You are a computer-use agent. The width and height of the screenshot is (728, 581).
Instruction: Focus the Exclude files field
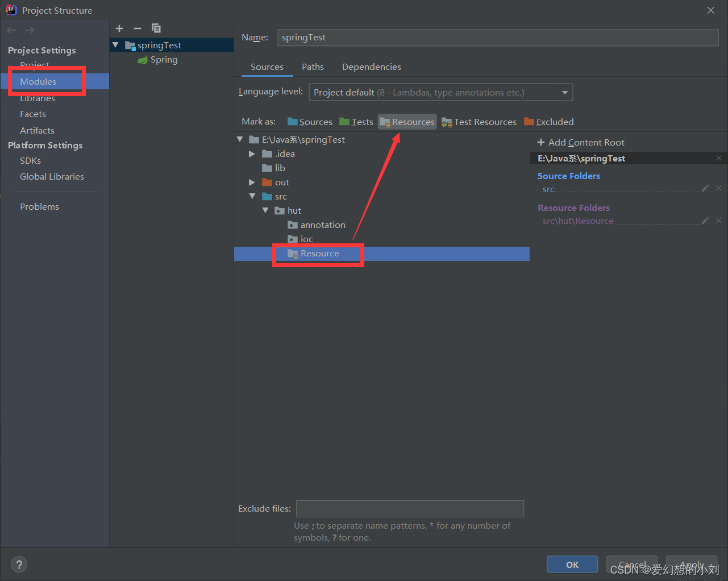point(410,509)
